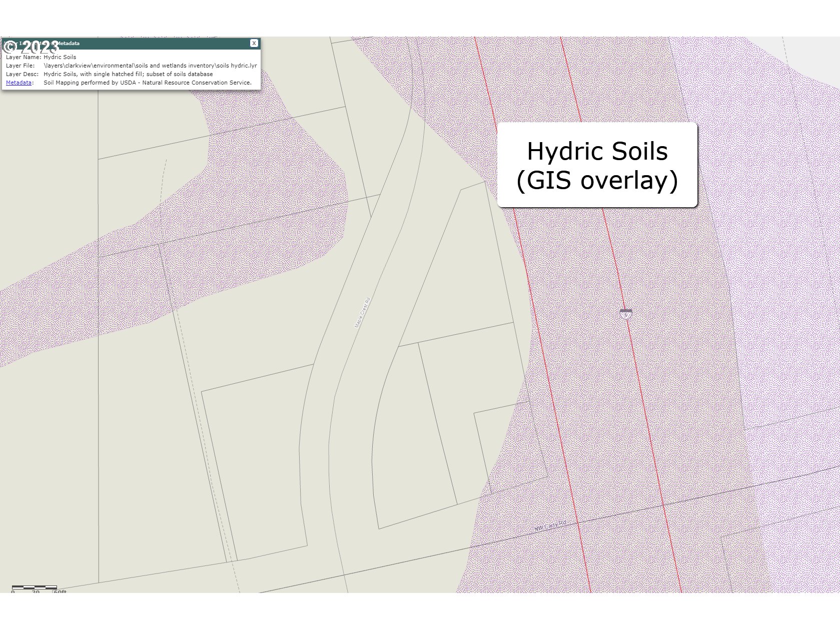Click the USDA soil mapping description text

point(148,83)
